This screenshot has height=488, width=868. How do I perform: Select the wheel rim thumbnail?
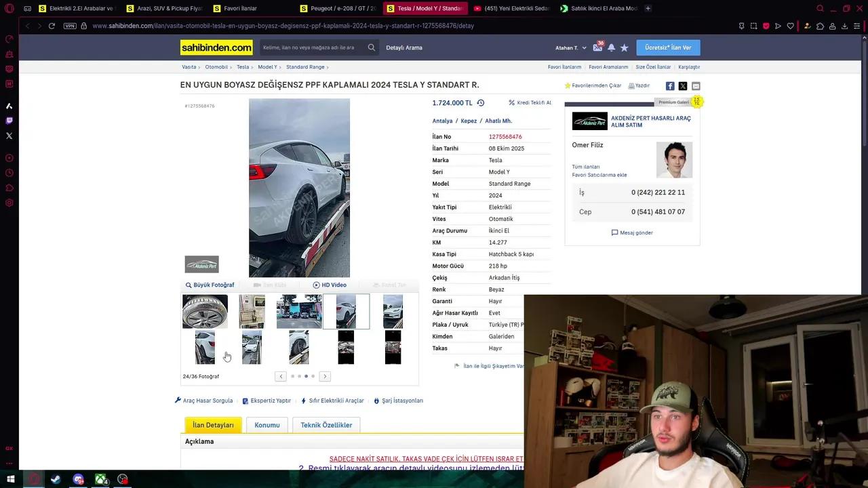[x=205, y=311]
